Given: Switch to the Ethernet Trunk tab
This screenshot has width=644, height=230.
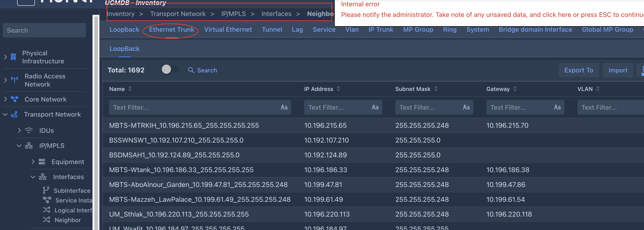Looking at the screenshot, I should click(172, 30).
